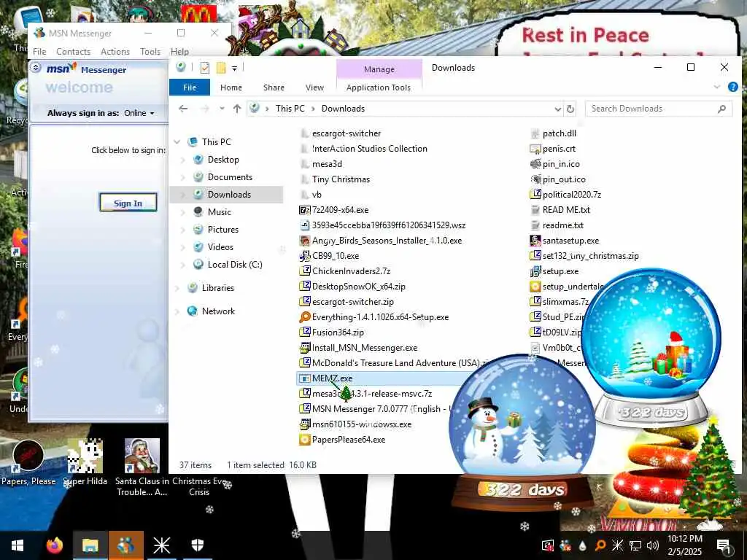The image size is (747, 560).
Task: Open Firefox from the taskbar
Action: pyautogui.click(x=55, y=545)
